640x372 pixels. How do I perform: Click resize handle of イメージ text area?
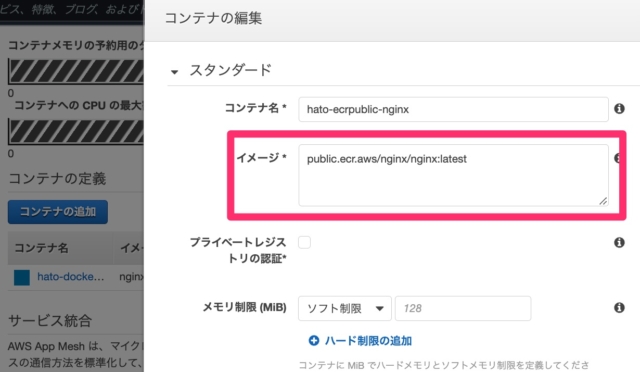(603, 200)
